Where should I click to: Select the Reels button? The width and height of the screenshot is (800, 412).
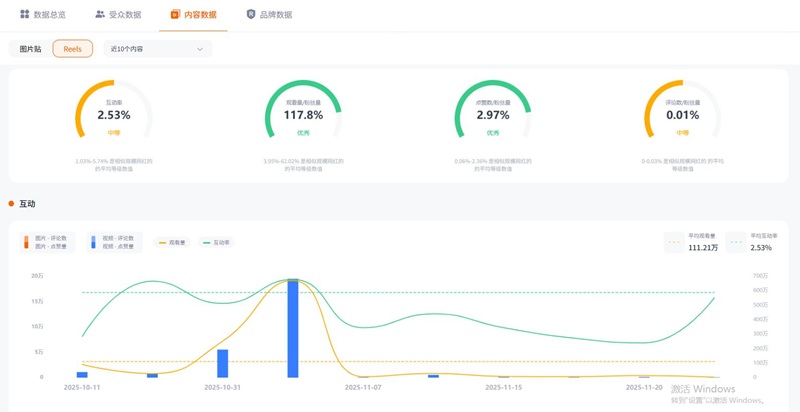pyautogui.click(x=72, y=49)
